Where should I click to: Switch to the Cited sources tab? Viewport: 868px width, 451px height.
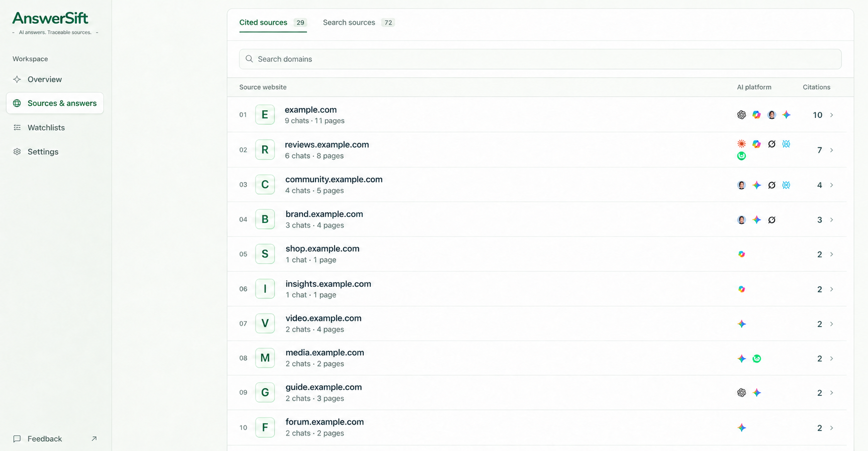(x=273, y=22)
